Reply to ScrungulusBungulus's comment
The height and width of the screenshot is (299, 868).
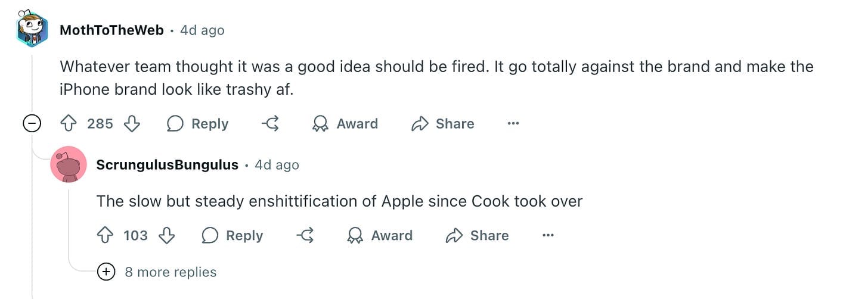[x=232, y=236]
